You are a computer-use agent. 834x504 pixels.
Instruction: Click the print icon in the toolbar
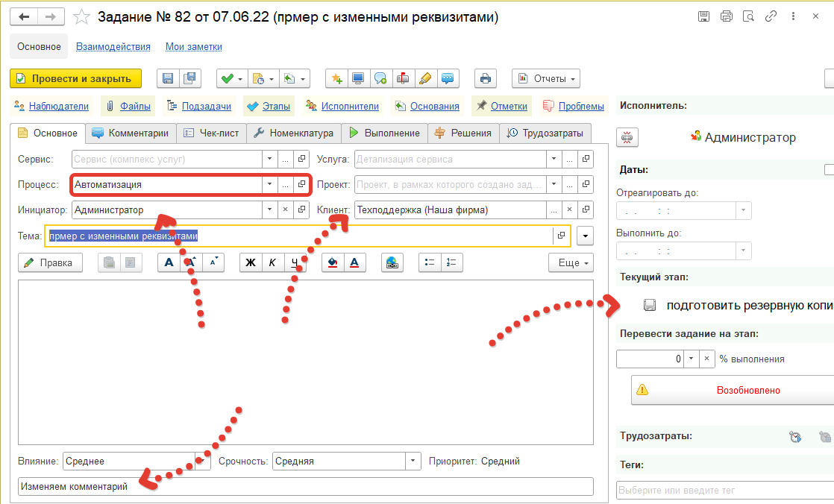pyautogui.click(x=486, y=78)
